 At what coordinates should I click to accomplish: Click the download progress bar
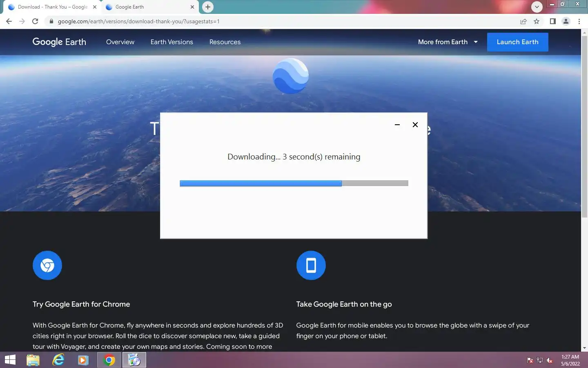coord(294,184)
